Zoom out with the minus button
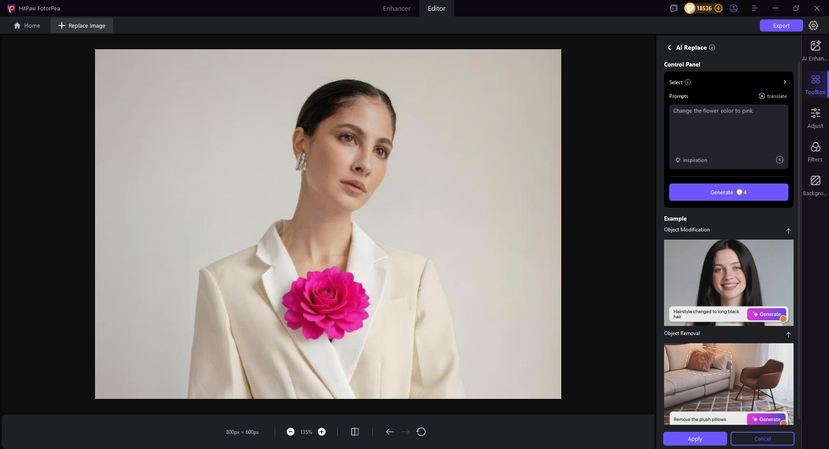829x449 pixels. (290, 432)
